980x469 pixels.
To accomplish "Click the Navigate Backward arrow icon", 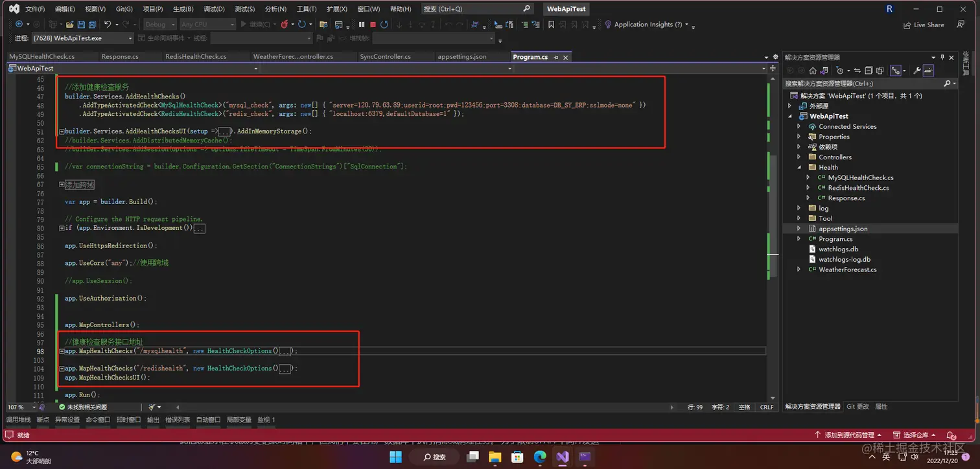I will [x=19, y=24].
